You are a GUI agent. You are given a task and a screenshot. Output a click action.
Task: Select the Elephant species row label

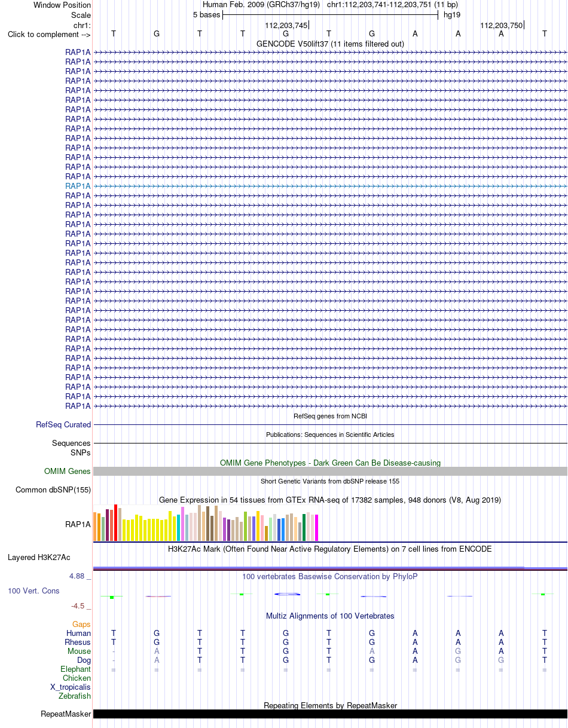click(75, 669)
